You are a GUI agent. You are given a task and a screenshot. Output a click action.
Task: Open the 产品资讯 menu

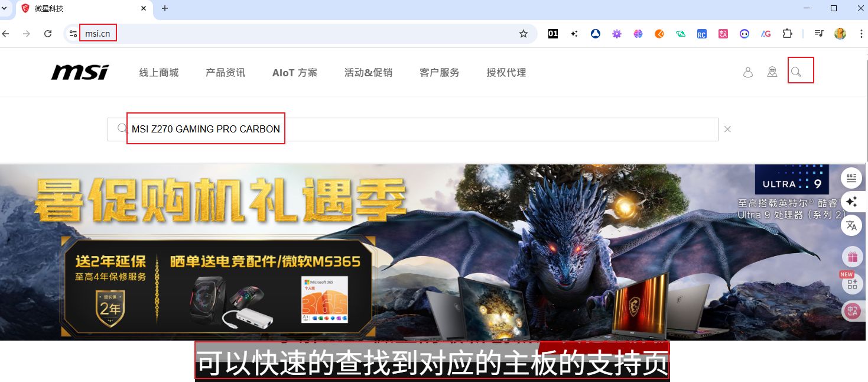tap(225, 73)
